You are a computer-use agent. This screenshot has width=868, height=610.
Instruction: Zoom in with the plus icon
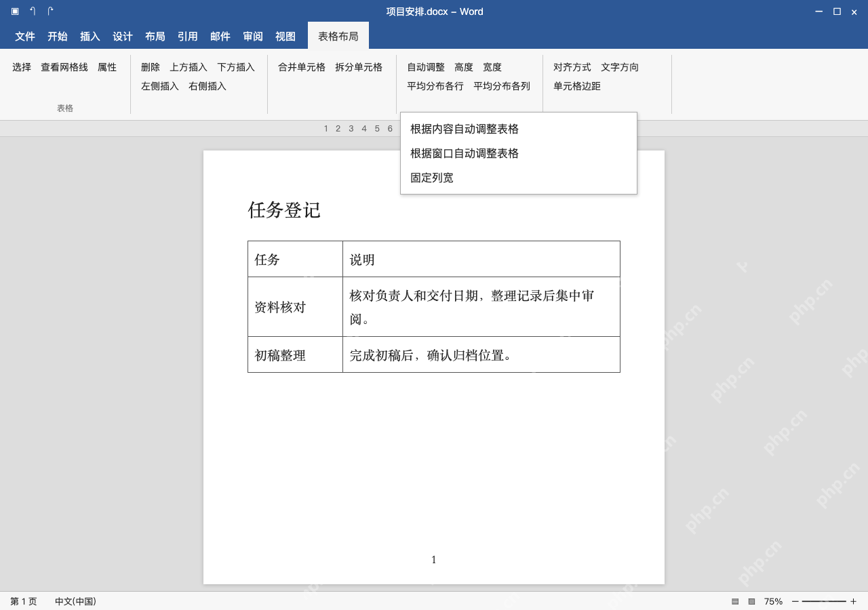pyautogui.click(x=853, y=601)
